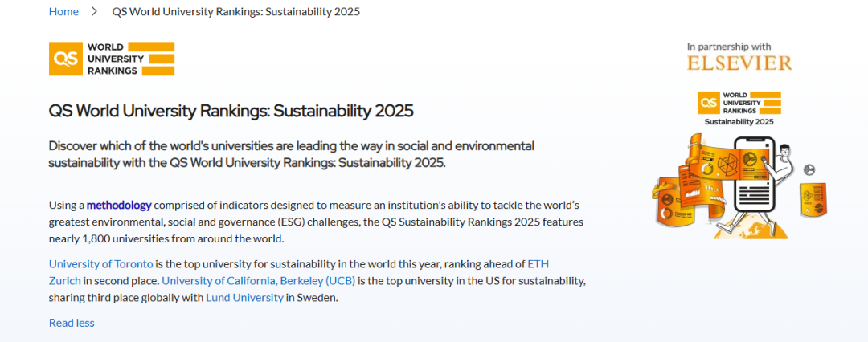Click the yellow card at the illustration's right

813,199
